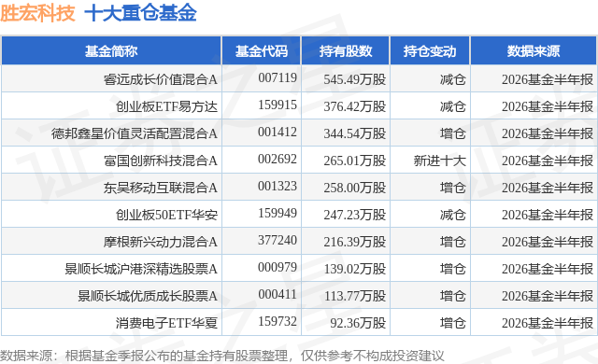Select fund 东吴移动互联混合A
The width and height of the screenshot is (598, 364).
pyautogui.click(x=160, y=188)
